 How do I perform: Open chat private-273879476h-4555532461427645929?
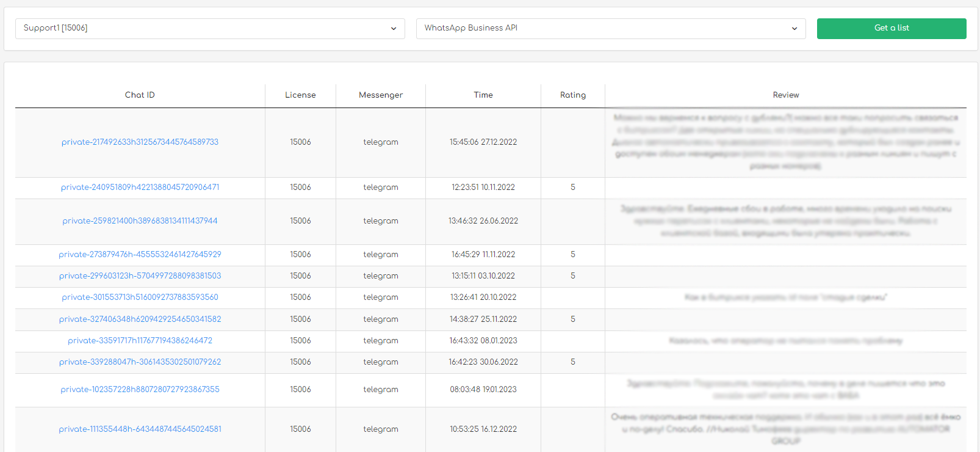tap(140, 255)
